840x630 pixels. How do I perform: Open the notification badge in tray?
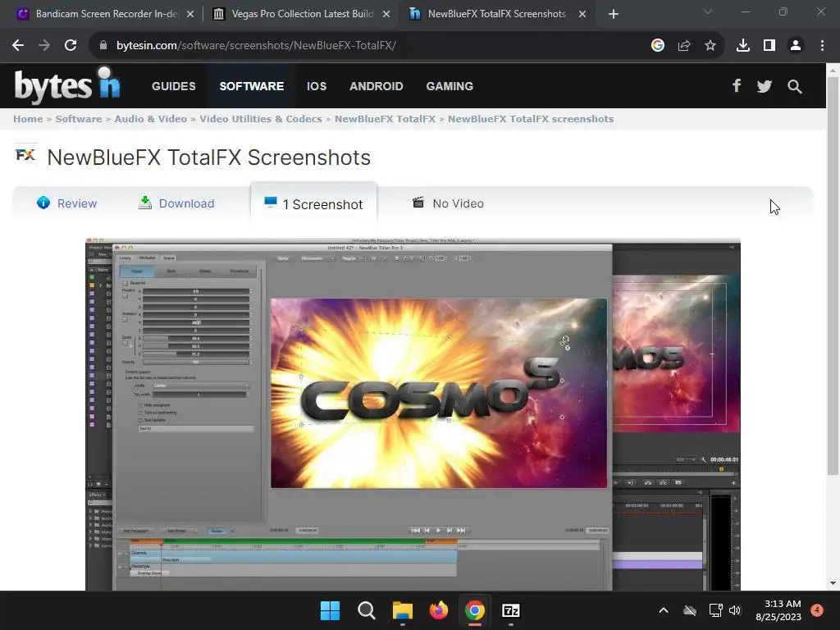click(x=817, y=610)
